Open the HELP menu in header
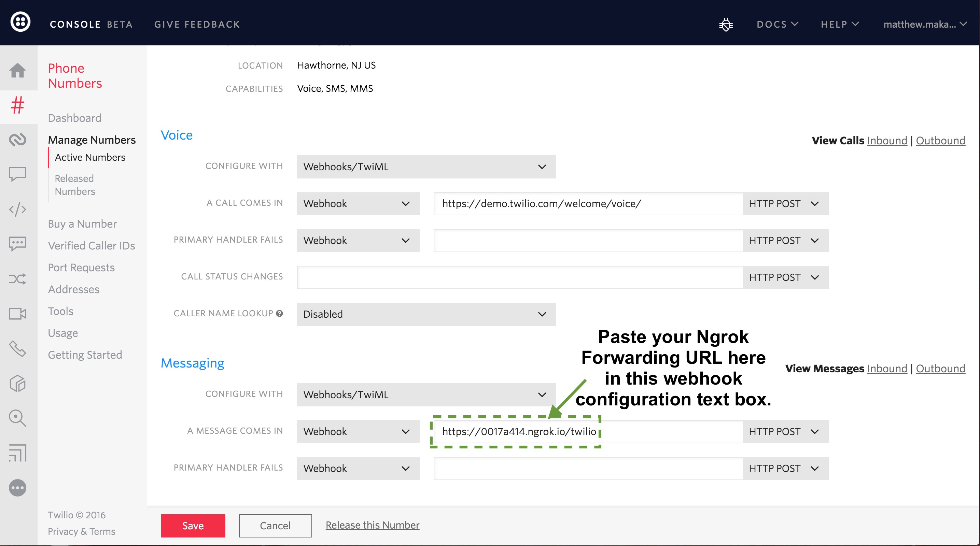980x546 pixels. click(x=838, y=24)
